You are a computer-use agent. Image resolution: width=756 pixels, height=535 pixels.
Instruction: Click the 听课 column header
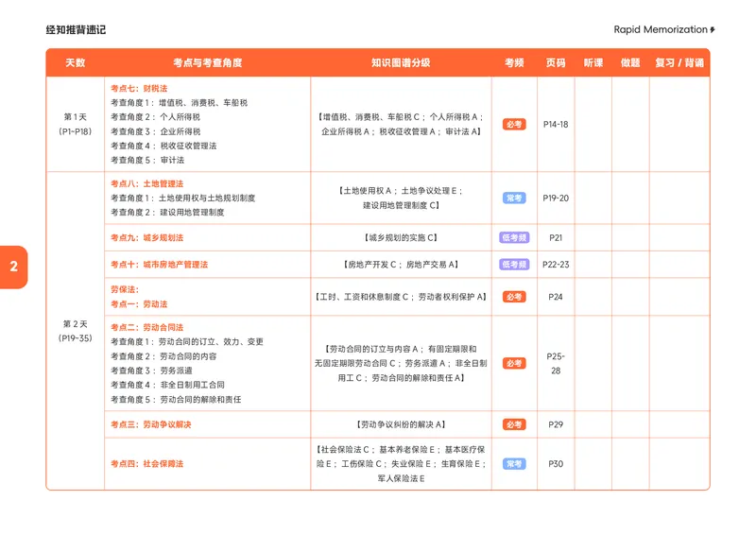pyautogui.click(x=593, y=62)
